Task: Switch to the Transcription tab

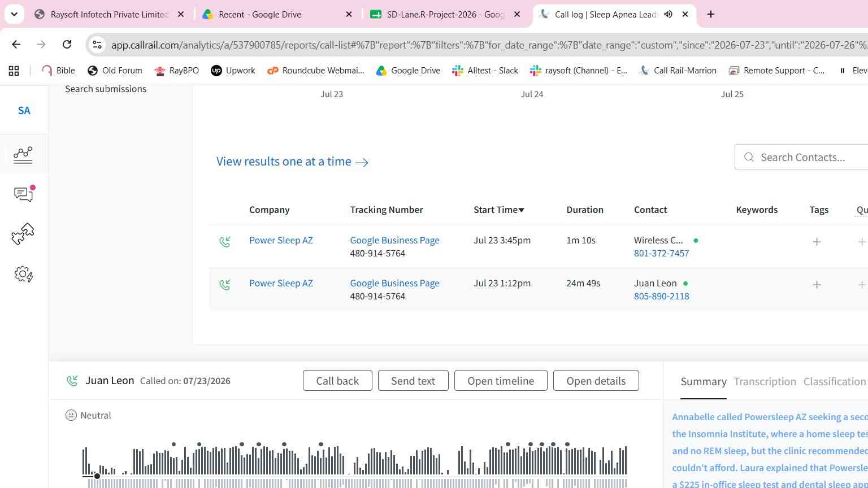Action: 765,382
